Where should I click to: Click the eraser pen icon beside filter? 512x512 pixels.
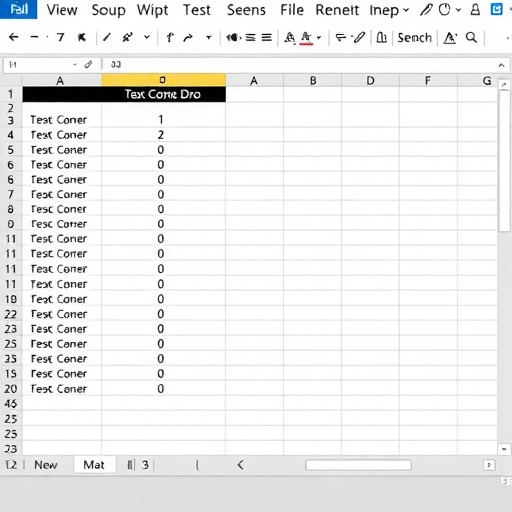[x=359, y=37]
